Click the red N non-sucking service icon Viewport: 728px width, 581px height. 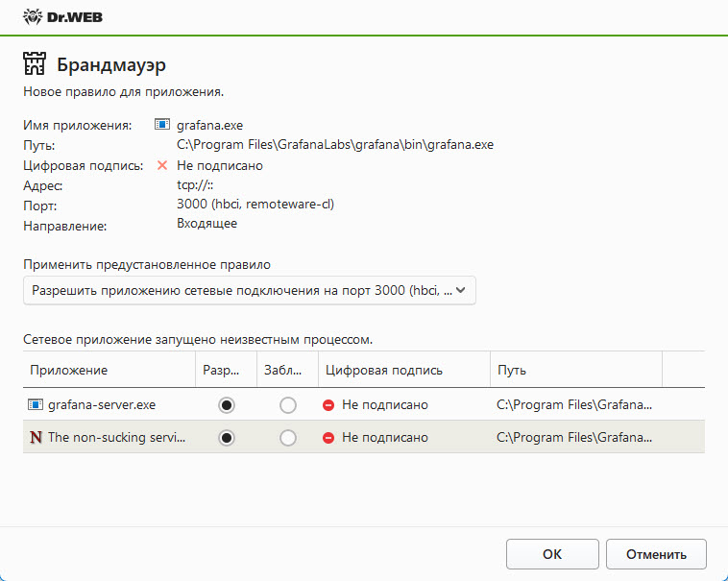36,437
